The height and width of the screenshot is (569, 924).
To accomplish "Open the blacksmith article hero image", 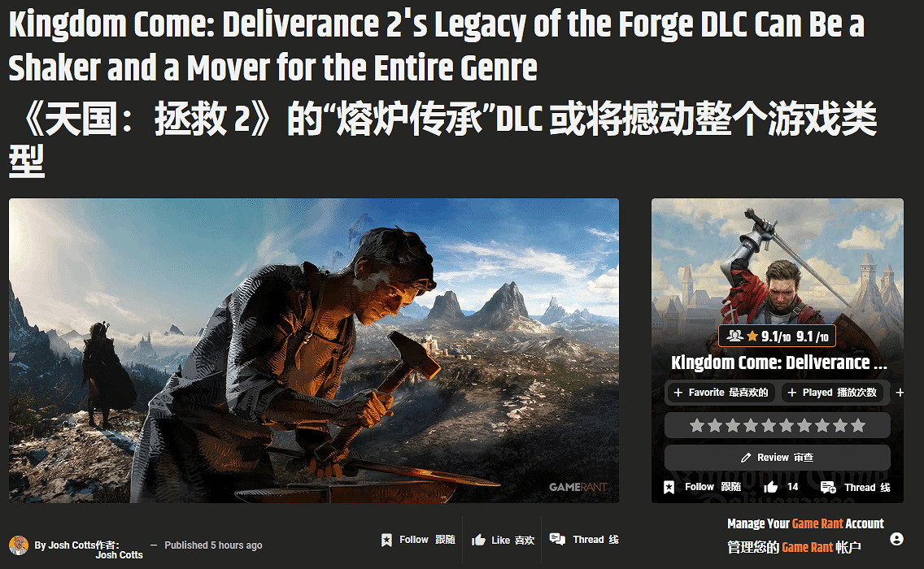I will 313,350.
